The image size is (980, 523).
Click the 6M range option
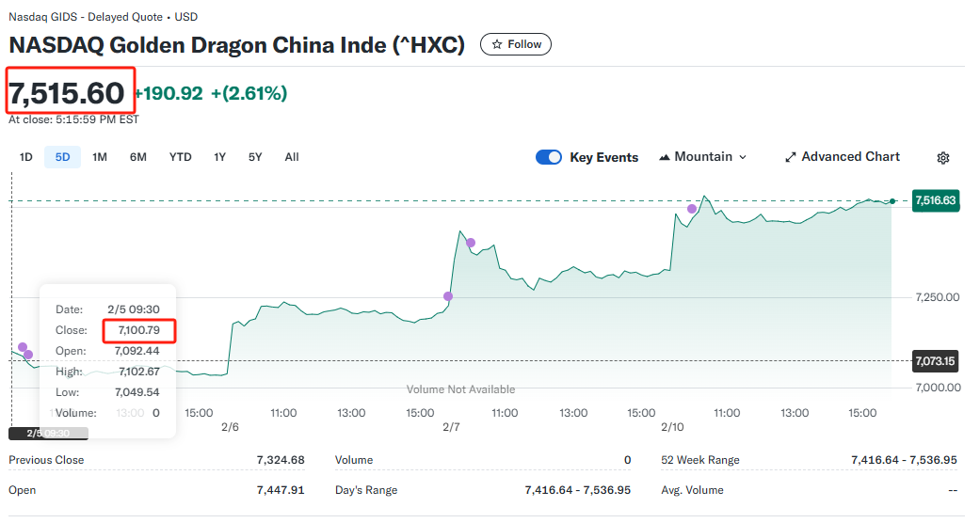[x=138, y=157]
